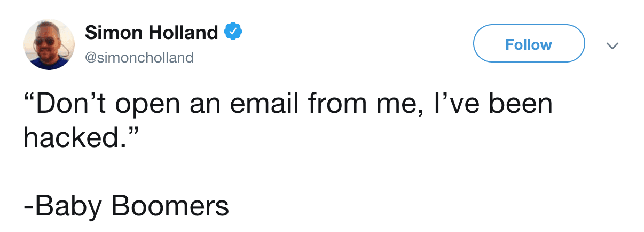Click the name "Simon" in the header

click(x=111, y=33)
